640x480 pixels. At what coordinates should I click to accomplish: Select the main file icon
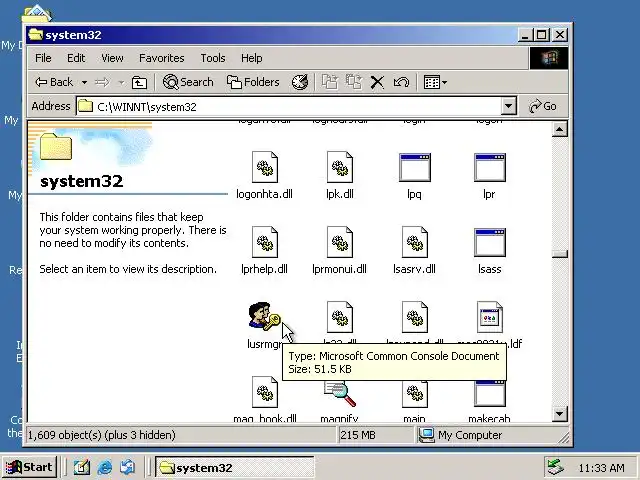click(415, 394)
